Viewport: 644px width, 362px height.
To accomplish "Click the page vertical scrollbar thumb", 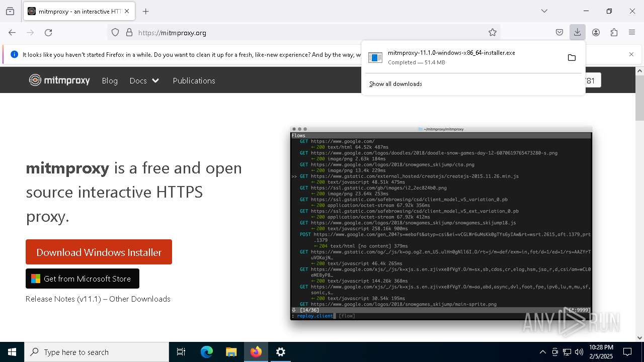I will [639, 98].
